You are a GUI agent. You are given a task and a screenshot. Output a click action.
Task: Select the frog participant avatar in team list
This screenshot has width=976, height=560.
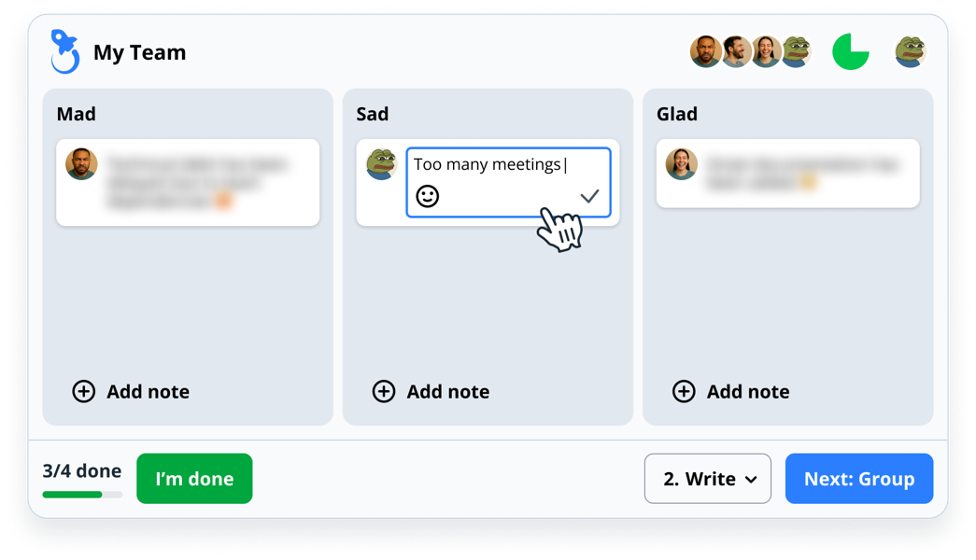(797, 51)
